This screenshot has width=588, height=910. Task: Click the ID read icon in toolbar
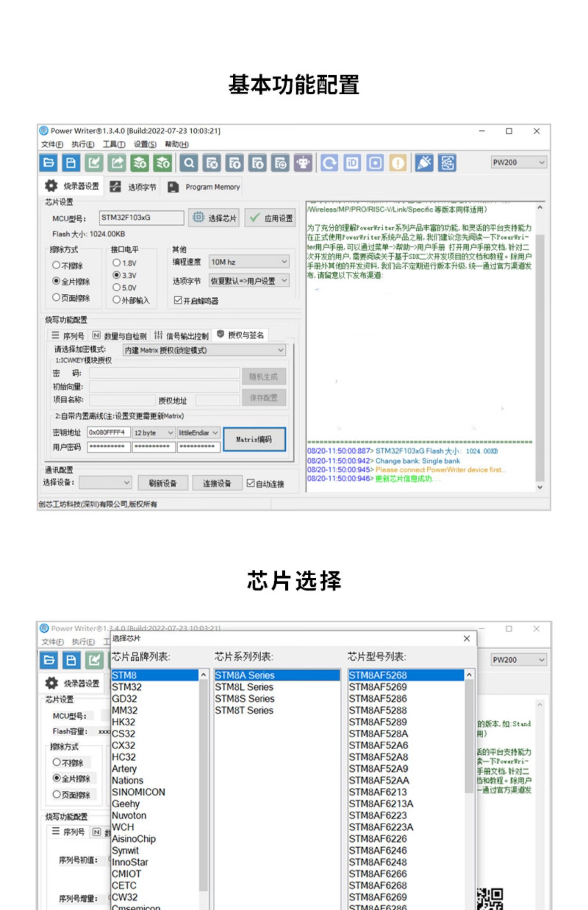[x=352, y=163]
